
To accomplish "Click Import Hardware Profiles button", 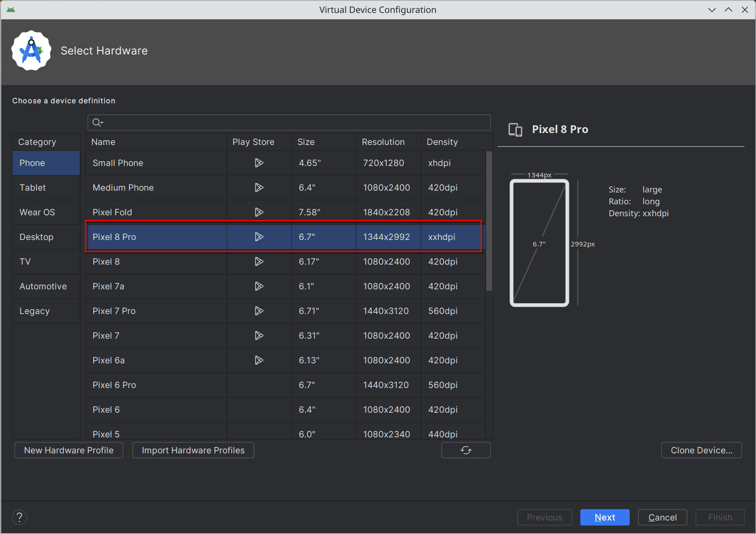I will [x=193, y=450].
